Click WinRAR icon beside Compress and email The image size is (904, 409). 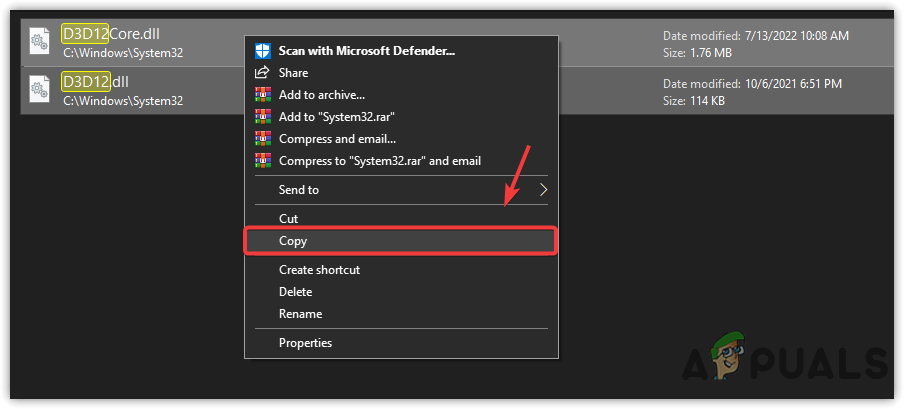(263, 138)
